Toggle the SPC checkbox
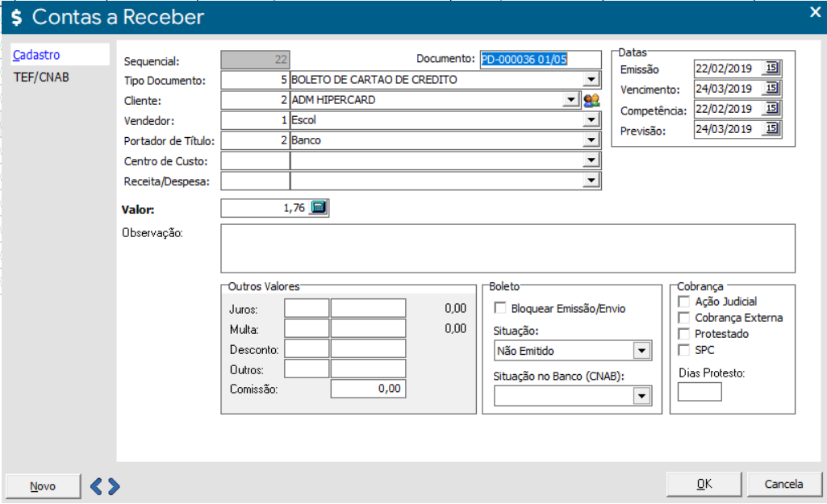 pyautogui.click(x=684, y=350)
